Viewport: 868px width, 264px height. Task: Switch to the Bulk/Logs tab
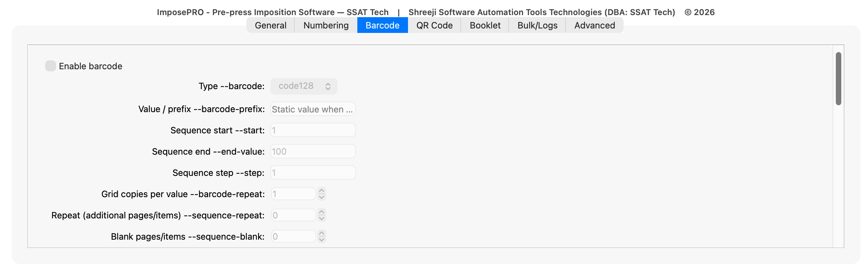537,25
